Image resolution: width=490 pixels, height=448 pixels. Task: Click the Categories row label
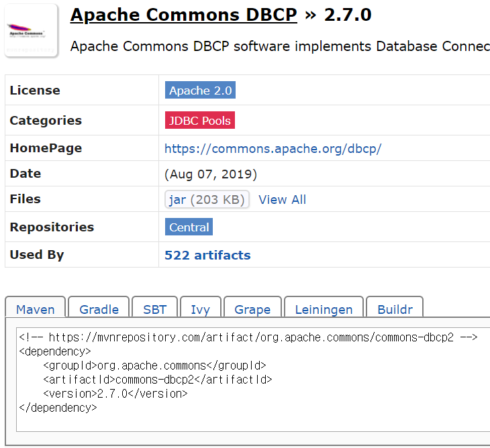pyautogui.click(x=46, y=120)
